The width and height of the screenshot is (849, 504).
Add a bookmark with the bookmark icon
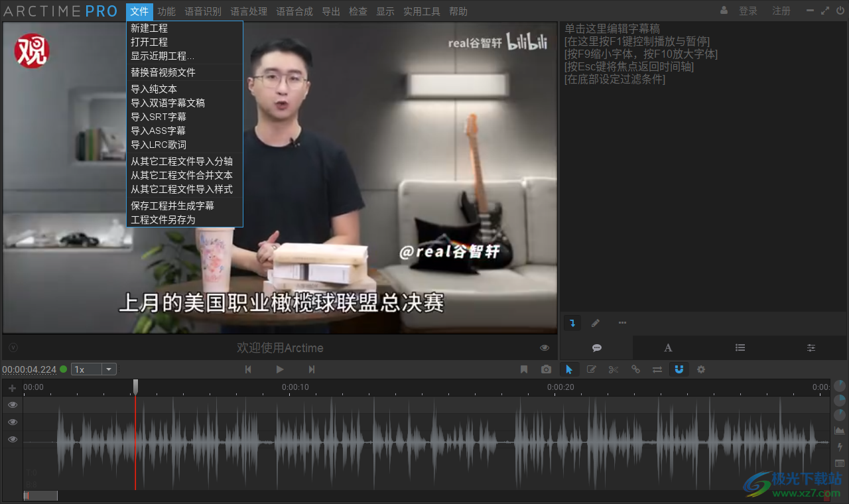524,369
